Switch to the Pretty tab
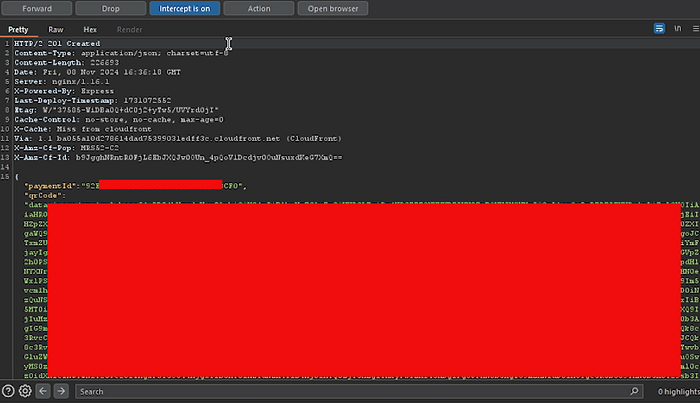The image size is (700, 403). [18, 29]
